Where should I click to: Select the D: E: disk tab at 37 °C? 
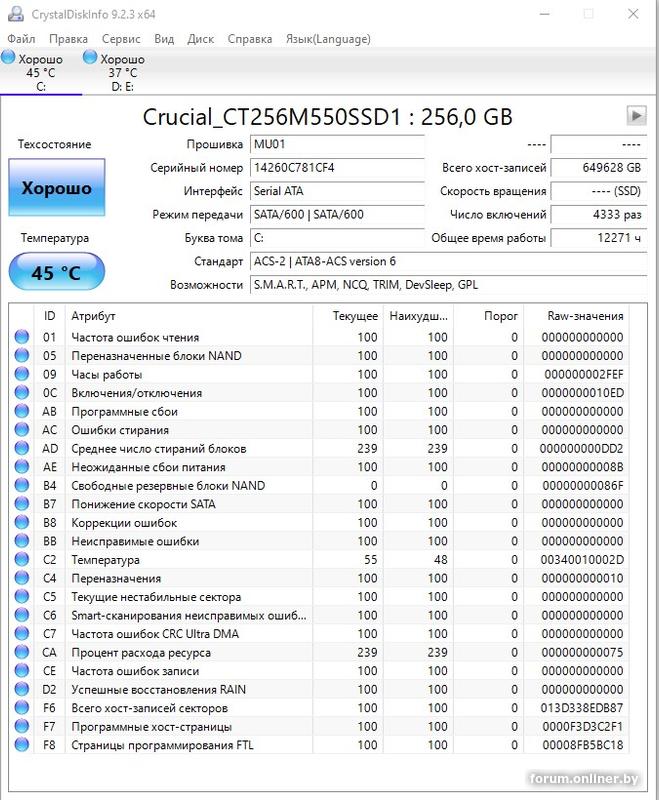[122, 72]
